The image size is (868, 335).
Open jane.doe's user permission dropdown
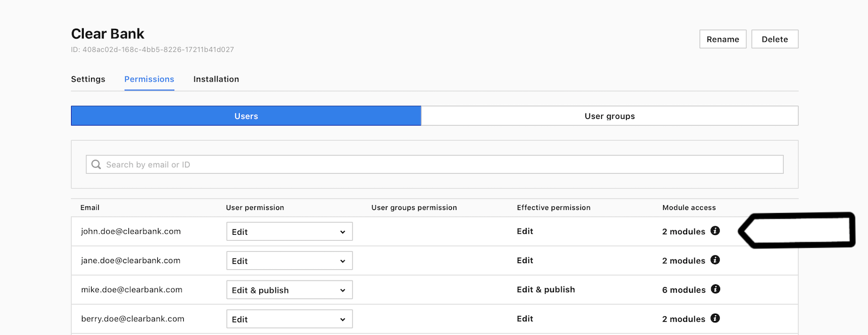(x=289, y=261)
